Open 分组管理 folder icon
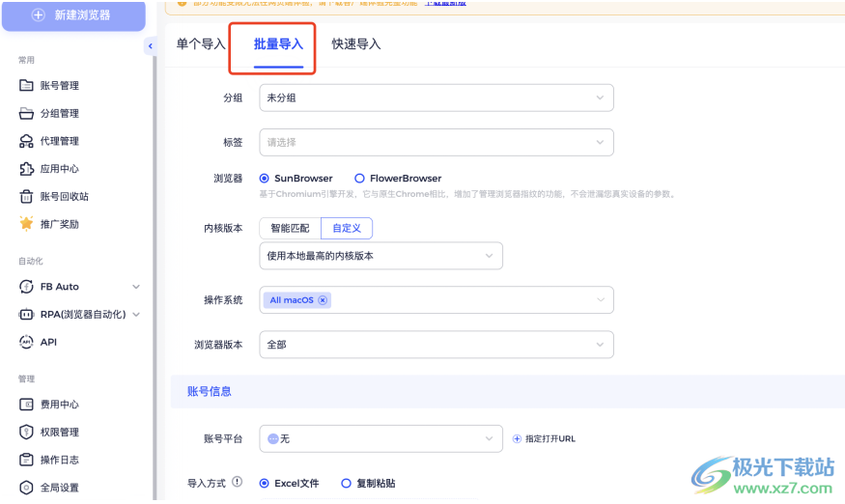The height and width of the screenshot is (504, 845). tap(26, 113)
